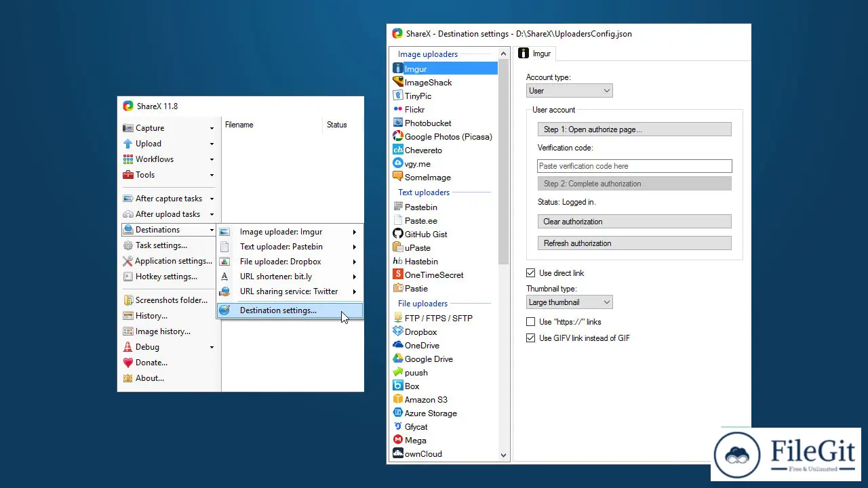Viewport: 868px width, 488px height.
Task: Click the vgy.me uploader icon
Action: click(x=398, y=163)
